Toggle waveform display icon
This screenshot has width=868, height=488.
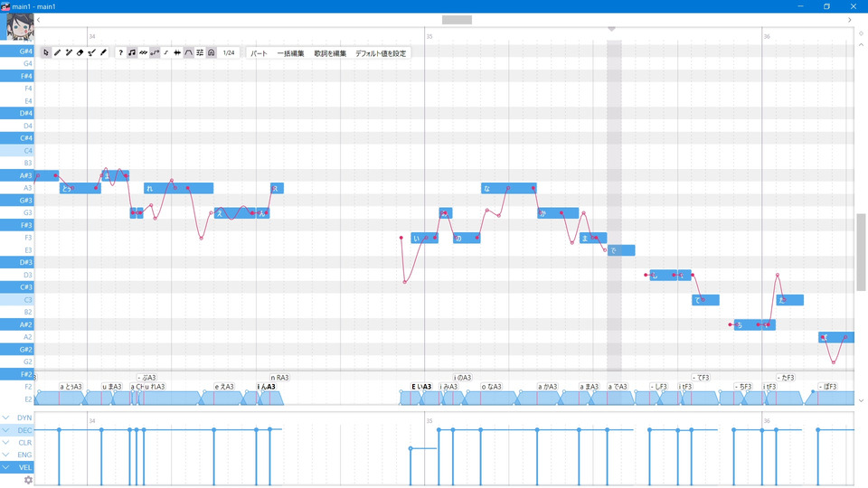[177, 52]
